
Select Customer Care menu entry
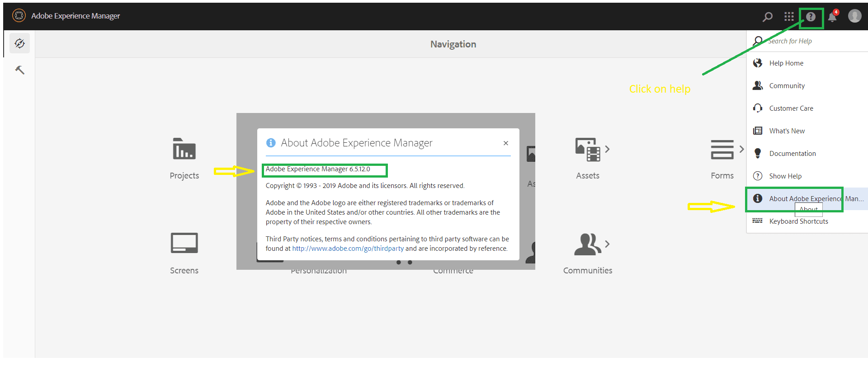coord(807,108)
